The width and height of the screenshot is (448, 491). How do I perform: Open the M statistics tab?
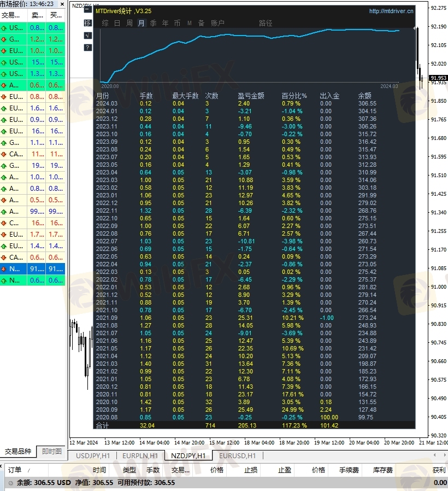point(189,23)
